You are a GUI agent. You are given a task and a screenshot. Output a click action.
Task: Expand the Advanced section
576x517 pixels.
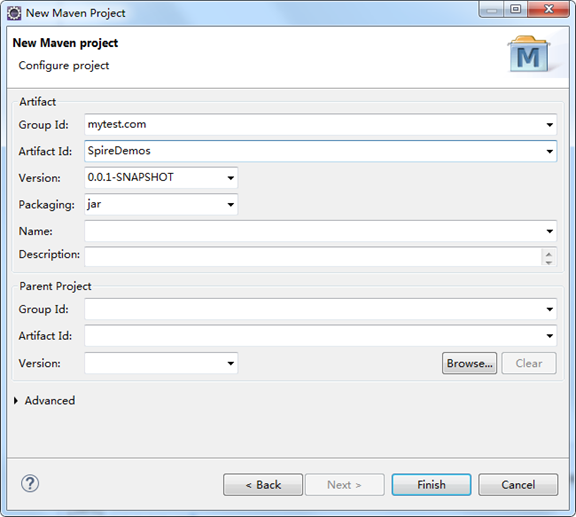point(16,401)
